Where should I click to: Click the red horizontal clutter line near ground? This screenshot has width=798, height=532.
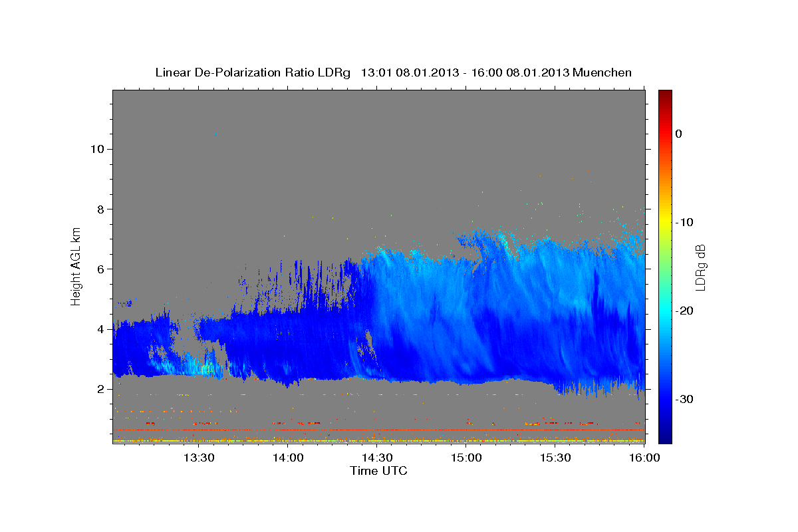(378, 430)
